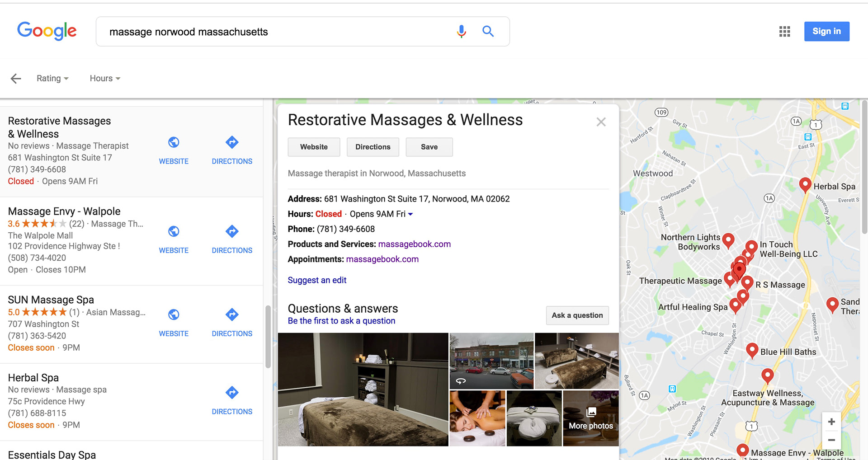Select the Restorative Massages & Wellness listing title
Viewport: 868px width, 460px height.
pos(59,127)
